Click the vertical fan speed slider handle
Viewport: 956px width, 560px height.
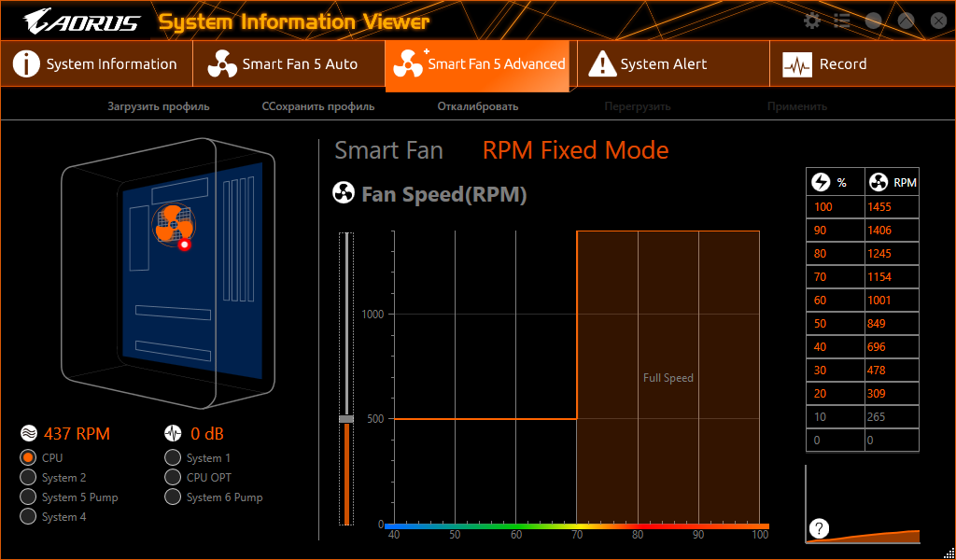[x=346, y=419]
